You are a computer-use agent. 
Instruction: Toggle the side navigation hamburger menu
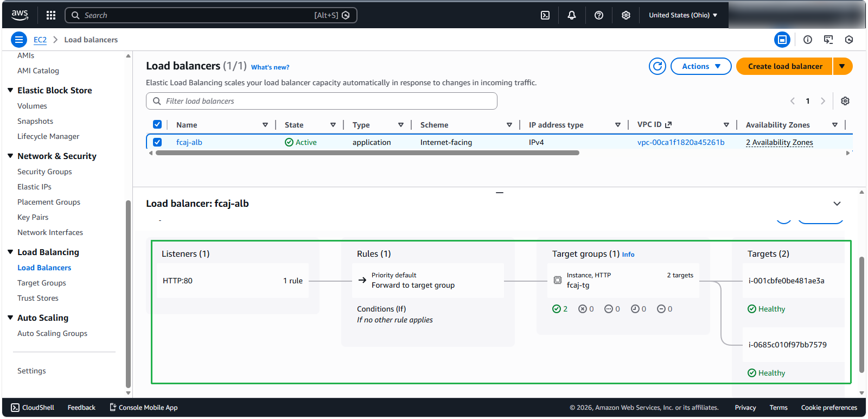pos(19,40)
